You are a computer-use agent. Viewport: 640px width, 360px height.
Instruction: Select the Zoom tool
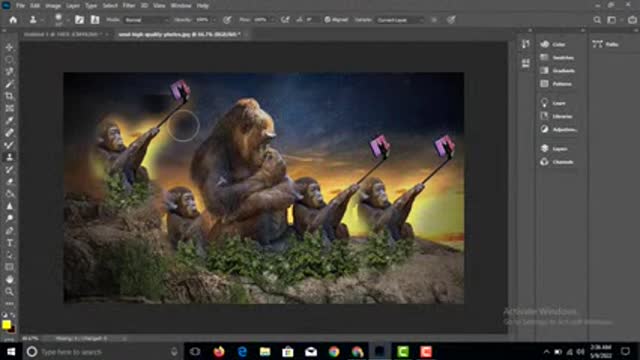pos(9,291)
